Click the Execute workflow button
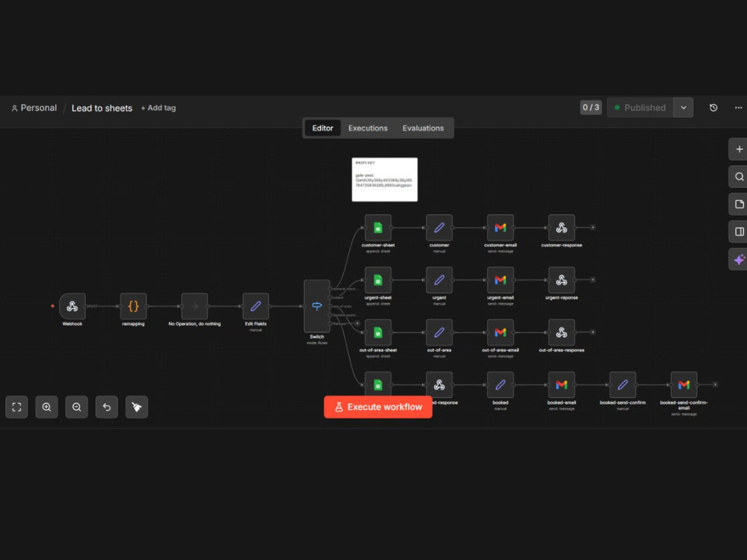This screenshot has height=560, width=747. pos(378,407)
